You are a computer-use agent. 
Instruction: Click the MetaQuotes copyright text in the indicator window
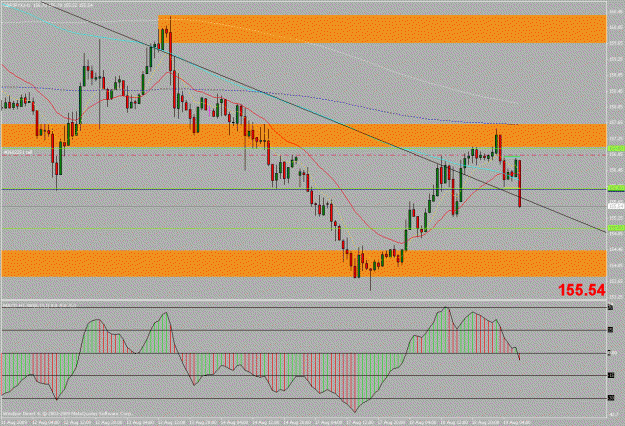(x=67, y=414)
